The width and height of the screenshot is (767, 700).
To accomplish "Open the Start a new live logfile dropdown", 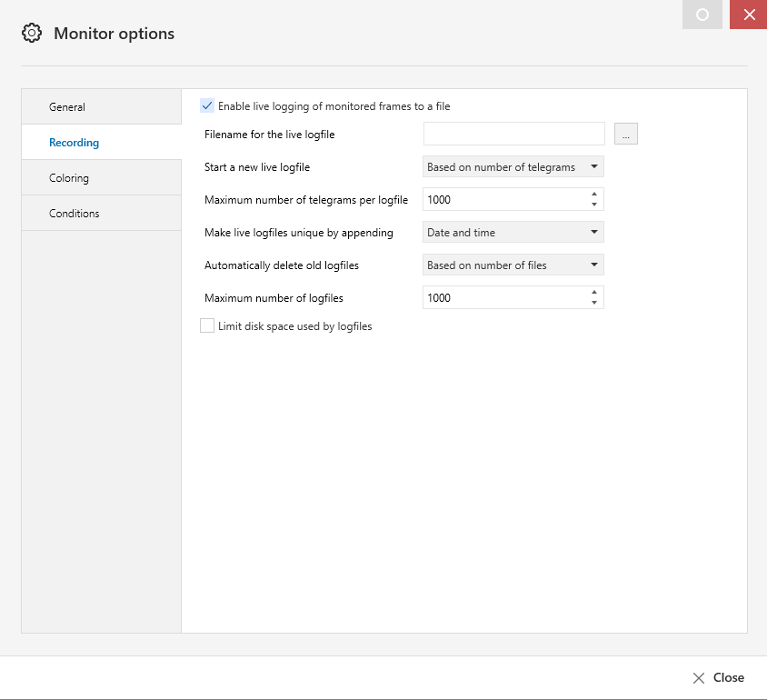I will 513,166.
